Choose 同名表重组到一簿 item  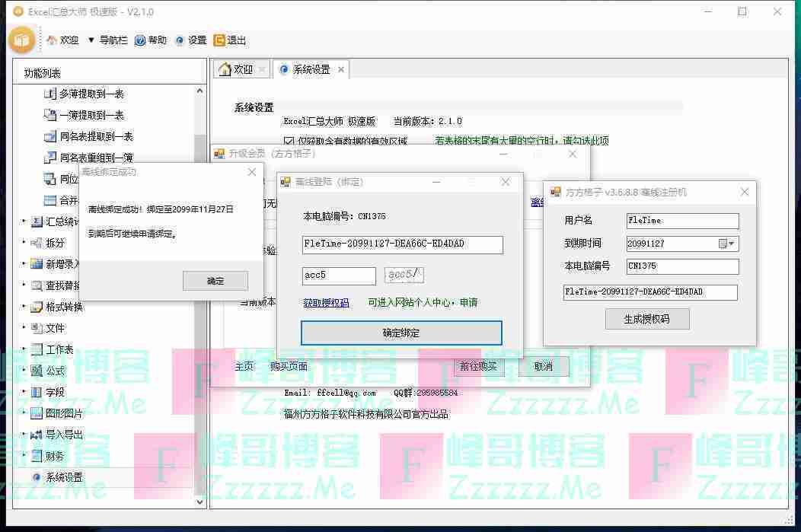[x=96, y=158]
